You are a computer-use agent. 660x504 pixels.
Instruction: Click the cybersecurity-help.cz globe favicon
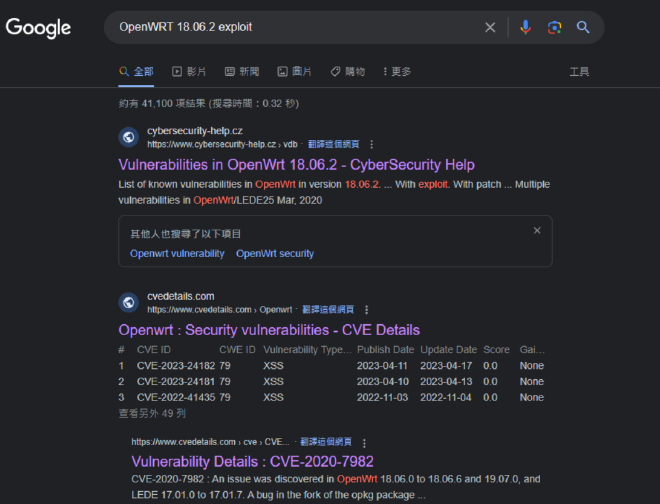(128, 137)
